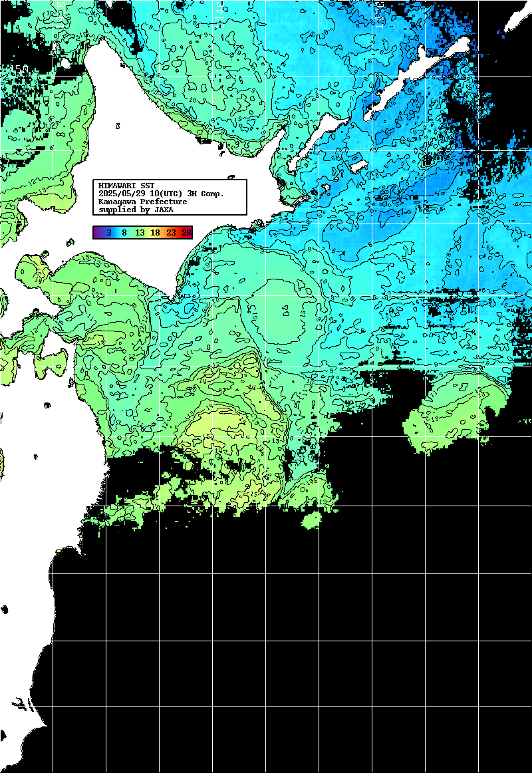This screenshot has width=532, height=773.
Task: Click the '18' value on color scale
Action: pyautogui.click(x=155, y=233)
